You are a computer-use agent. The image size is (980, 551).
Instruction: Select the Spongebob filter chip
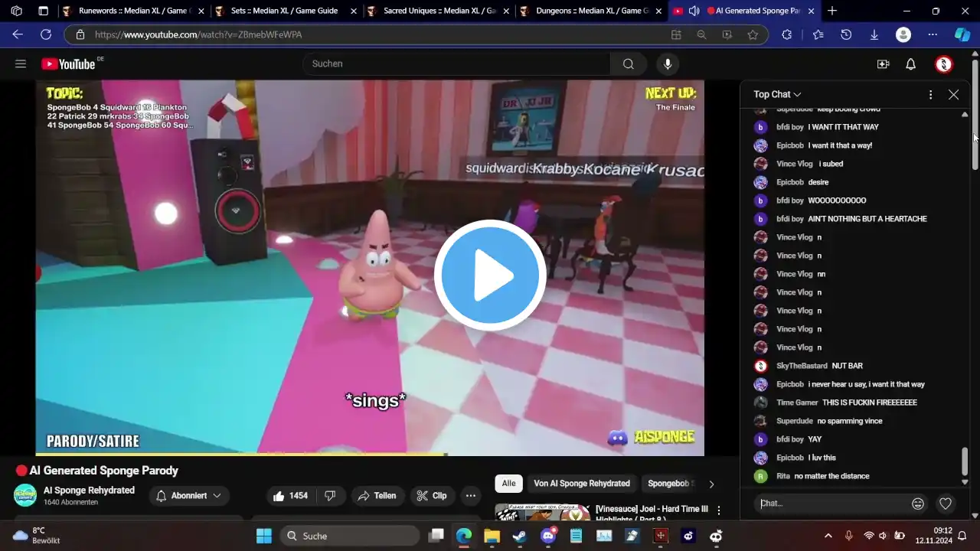pos(669,484)
